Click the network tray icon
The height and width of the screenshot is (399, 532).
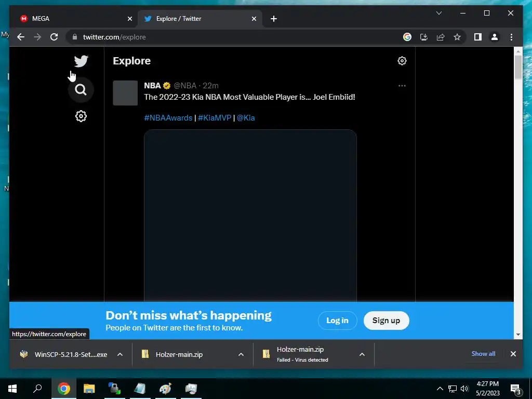(453, 389)
